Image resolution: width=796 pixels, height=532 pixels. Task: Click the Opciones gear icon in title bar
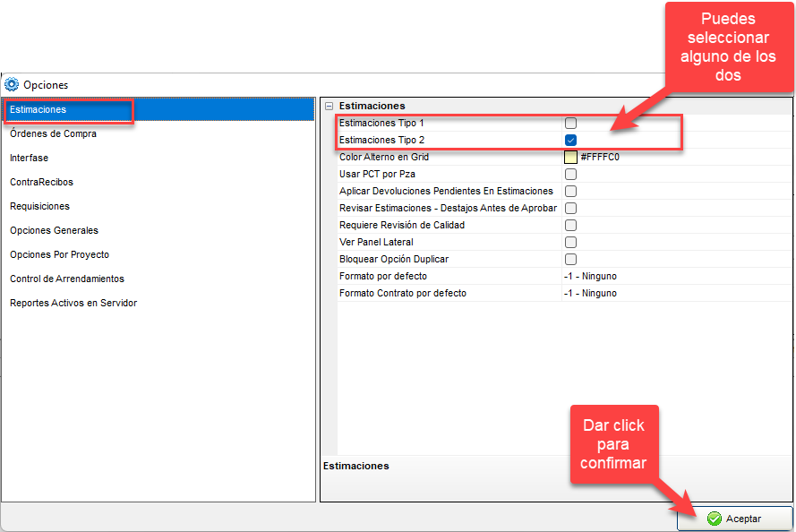click(x=12, y=85)
